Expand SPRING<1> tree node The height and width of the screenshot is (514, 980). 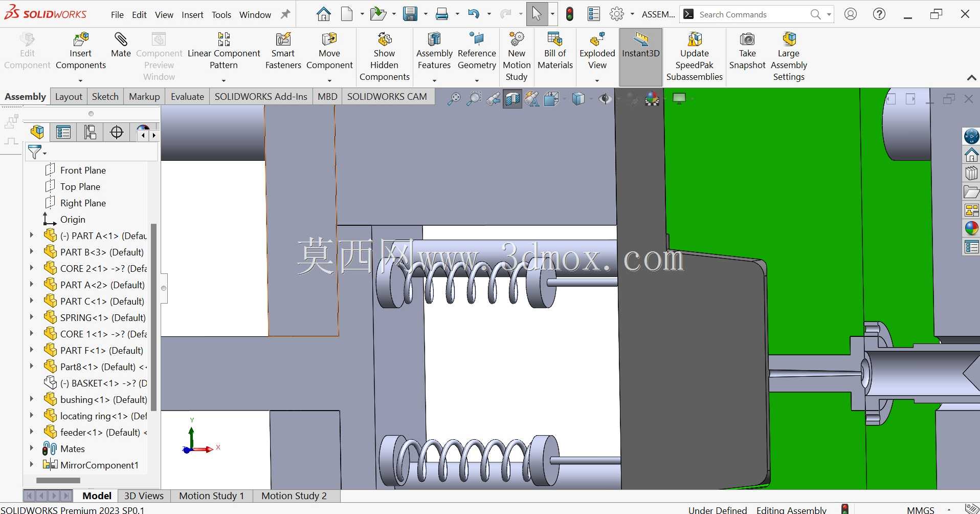tap(32, 317)
